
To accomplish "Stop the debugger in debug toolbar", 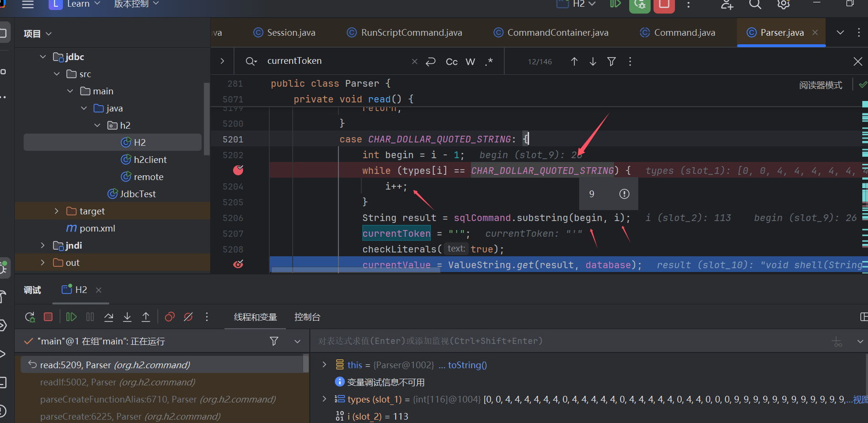I will pyautogui.click(x=48, y=317).
